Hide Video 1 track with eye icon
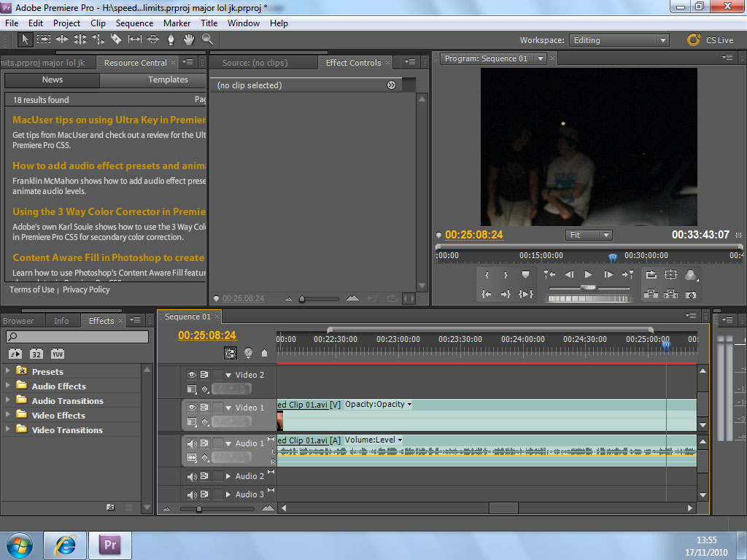 [x=192, y=408]
